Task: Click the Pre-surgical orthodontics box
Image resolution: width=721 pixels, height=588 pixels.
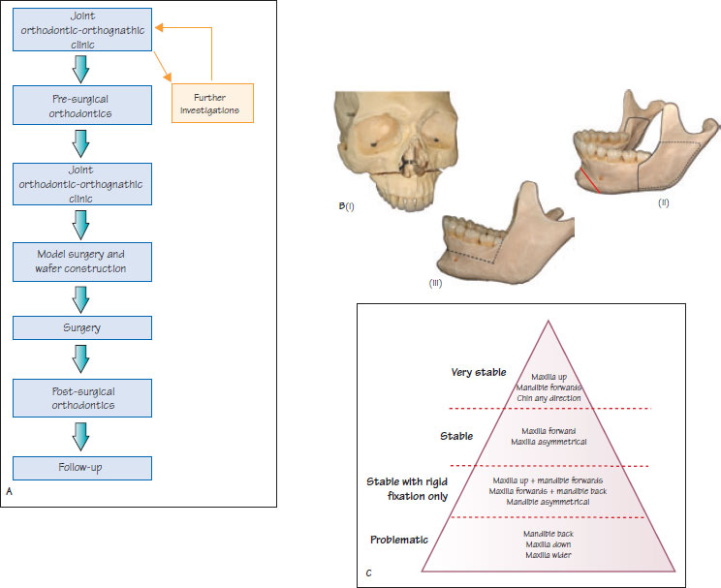Action: [x=82, y=105]
